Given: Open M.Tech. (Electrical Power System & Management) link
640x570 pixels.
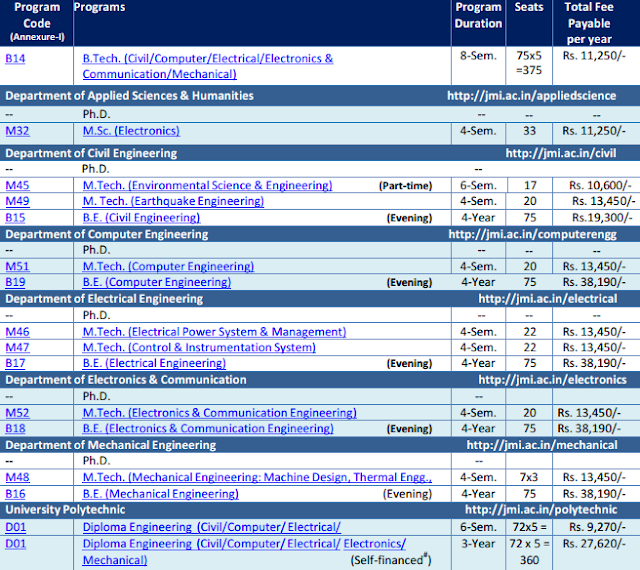Looking at the screenshot, I should [x=214, y=332].
